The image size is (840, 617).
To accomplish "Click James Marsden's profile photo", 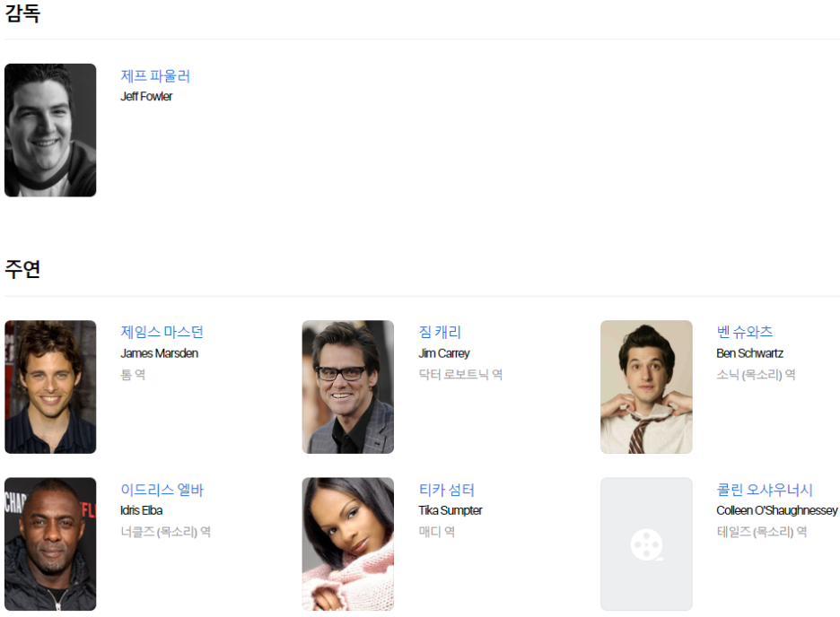I will 50,387.
